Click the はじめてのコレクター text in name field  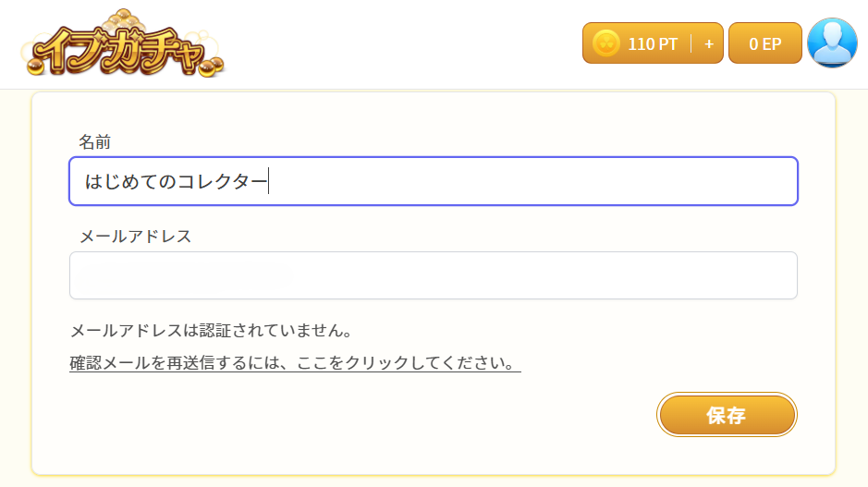176,182
